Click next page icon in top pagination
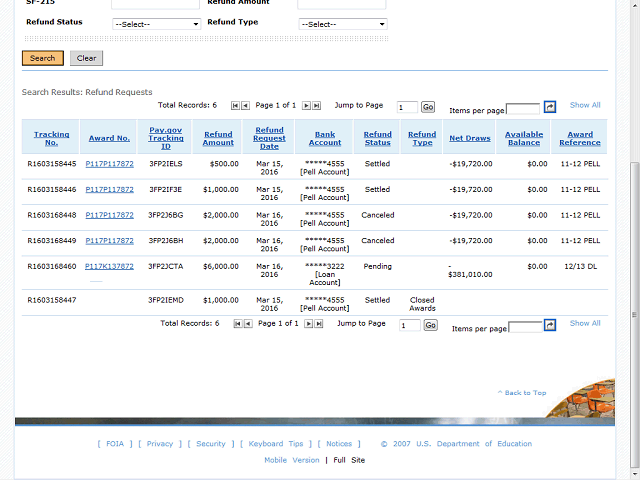The width and height of the screenshot is (640, 480). click(x=307, y=105)
